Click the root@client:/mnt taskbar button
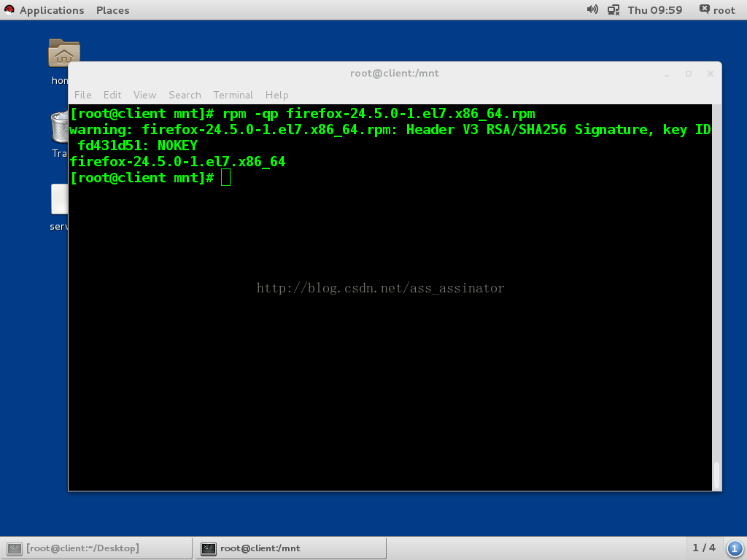 [290, 548]
